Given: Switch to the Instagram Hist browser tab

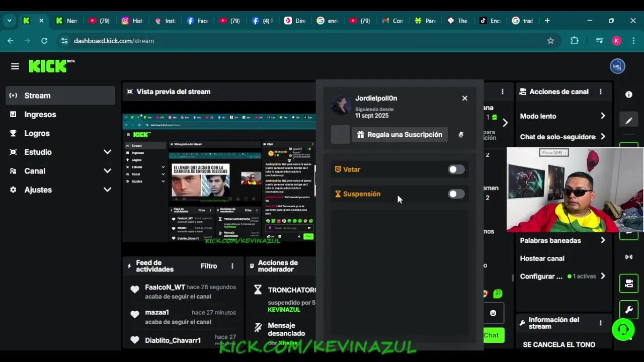Looking at the screenshot, I should point(132,21).
